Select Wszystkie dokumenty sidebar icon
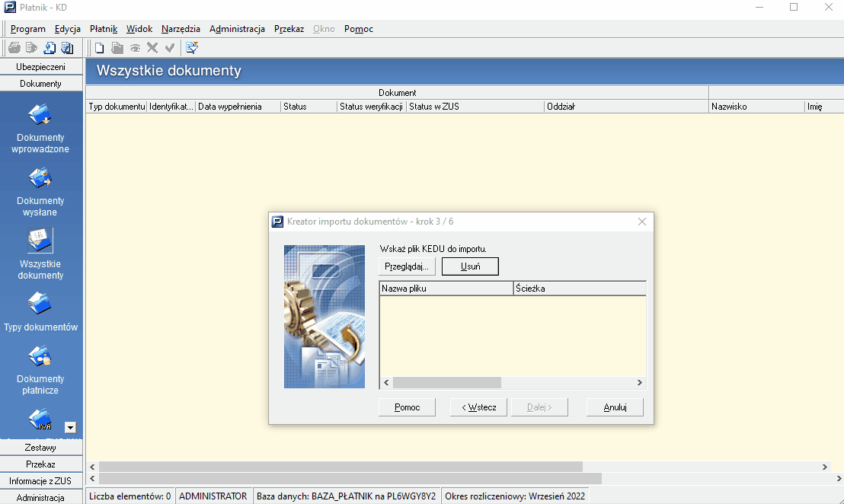This screenshot has width=844, height=504. point(40,241)
